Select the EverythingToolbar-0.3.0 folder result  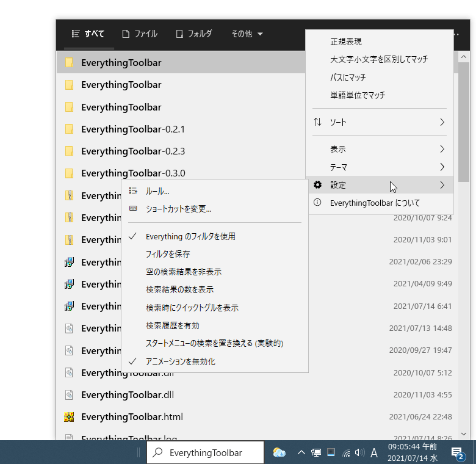pos(181,173)
